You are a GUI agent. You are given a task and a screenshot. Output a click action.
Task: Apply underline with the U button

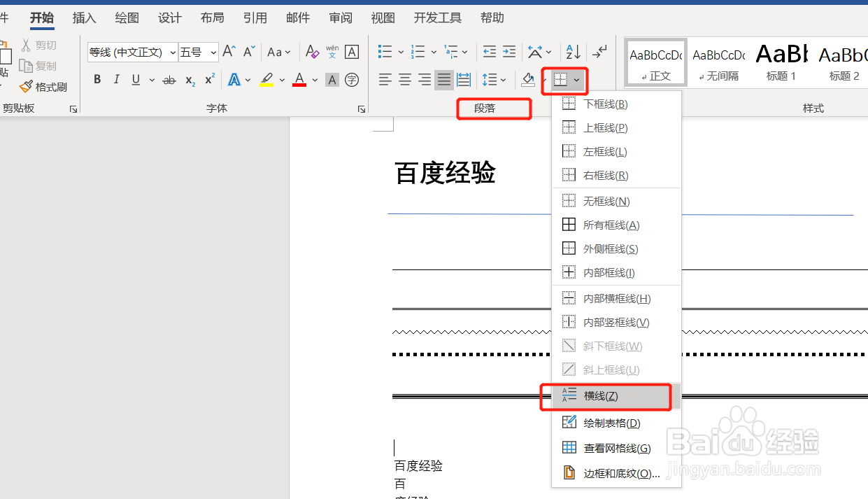point(135,80)
